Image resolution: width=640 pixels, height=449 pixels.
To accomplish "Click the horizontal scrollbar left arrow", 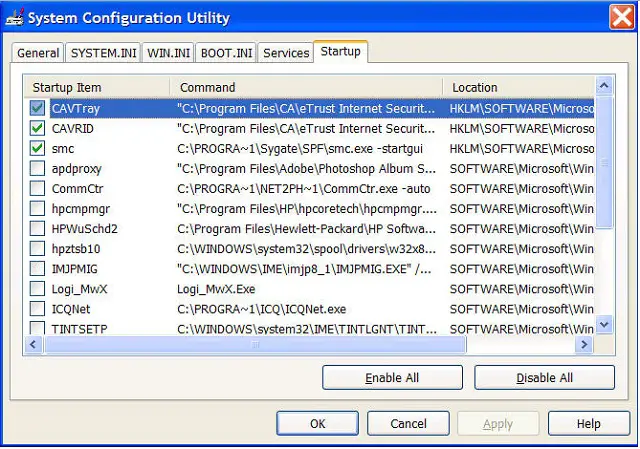I will tap(33, 345).
